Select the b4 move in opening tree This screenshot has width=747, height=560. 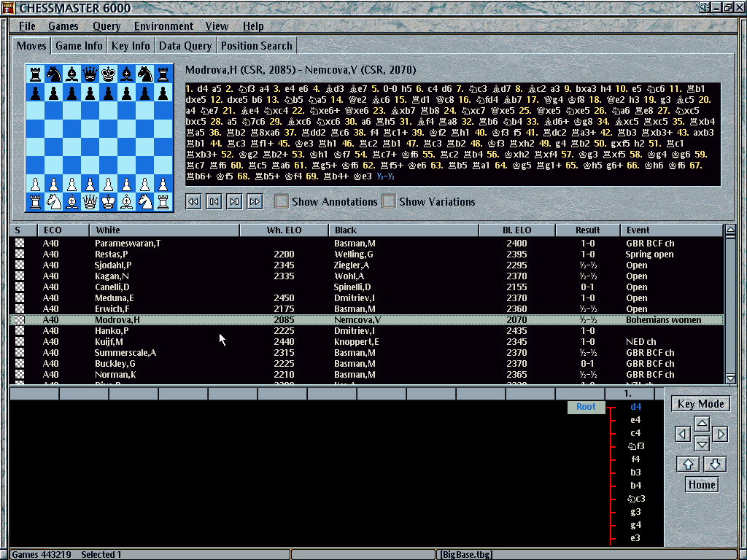click(x=635, y=486)
